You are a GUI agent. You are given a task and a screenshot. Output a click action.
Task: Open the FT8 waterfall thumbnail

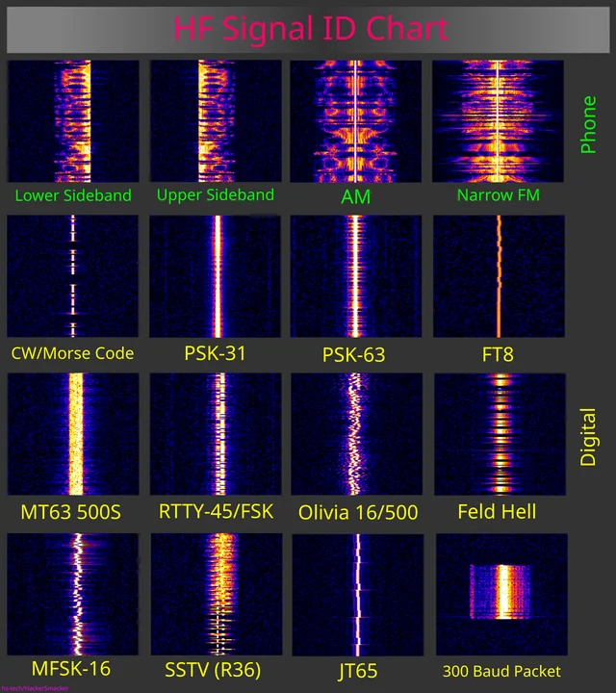click(498, 276)
